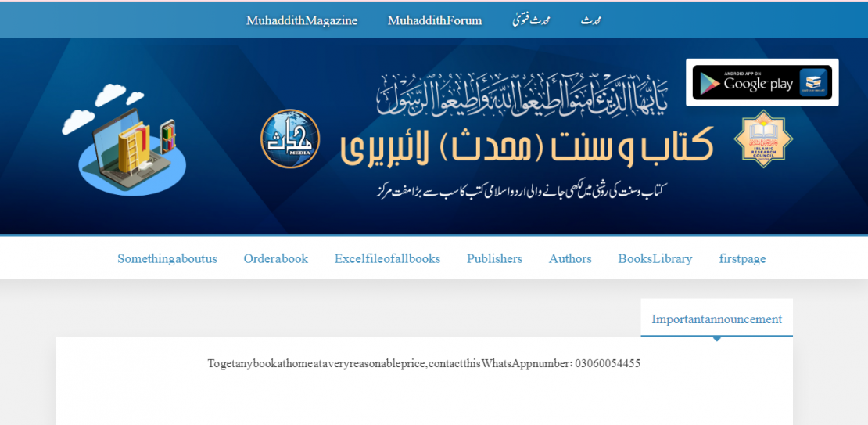Image resolution: width=868 pixels, height=425 pixels.
Task: Select the Importantannouncement tab
Action: click(716, 319)
